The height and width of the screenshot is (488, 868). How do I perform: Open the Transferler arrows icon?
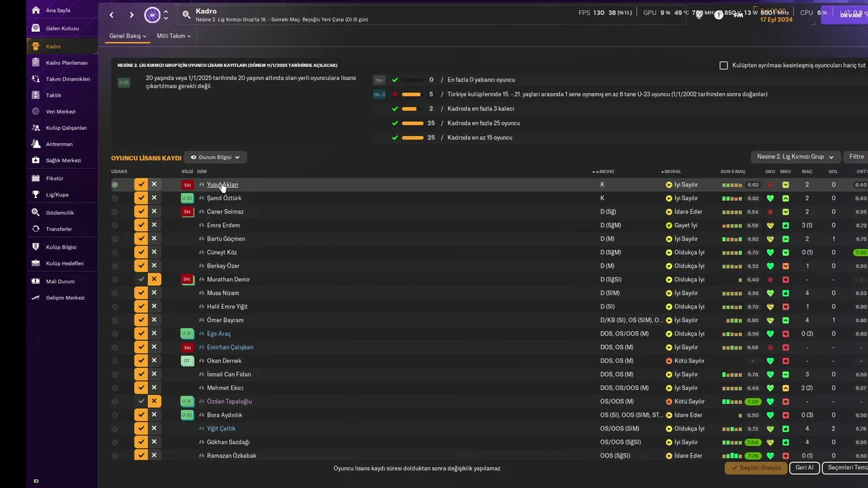click(35, 229)
